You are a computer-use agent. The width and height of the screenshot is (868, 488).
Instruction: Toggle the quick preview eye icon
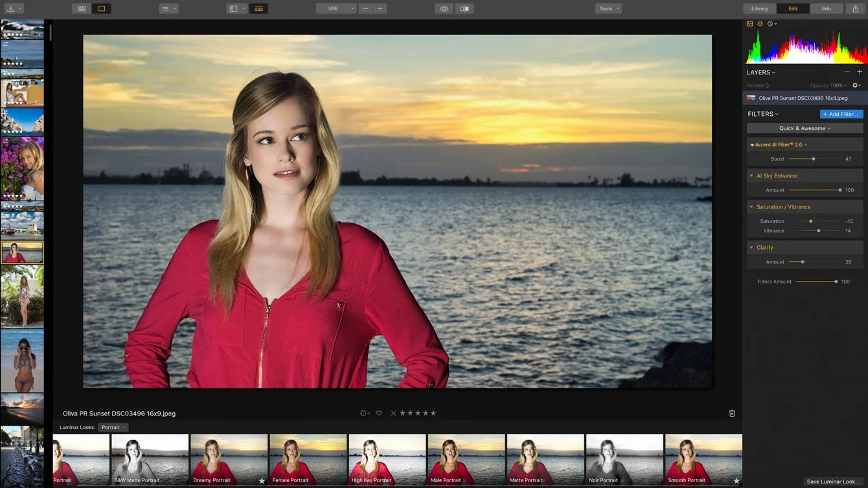tap(444, 8)
